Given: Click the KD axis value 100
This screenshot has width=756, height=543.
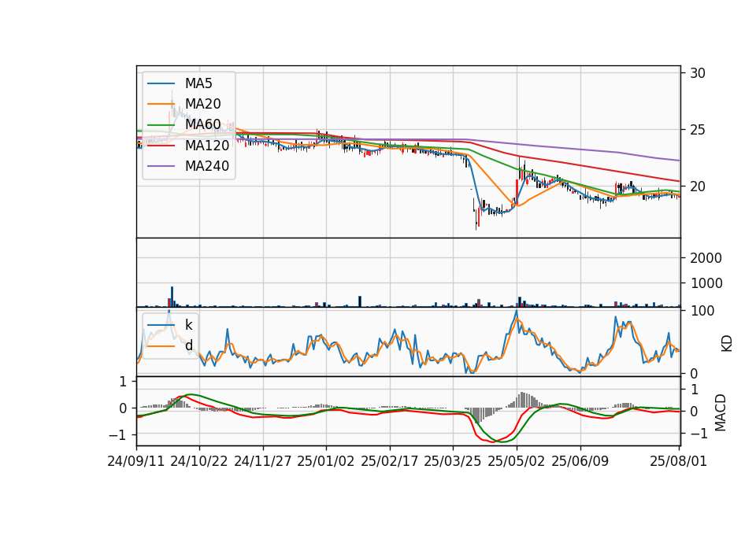Looking at the screenshot, I should coord(702,311).
